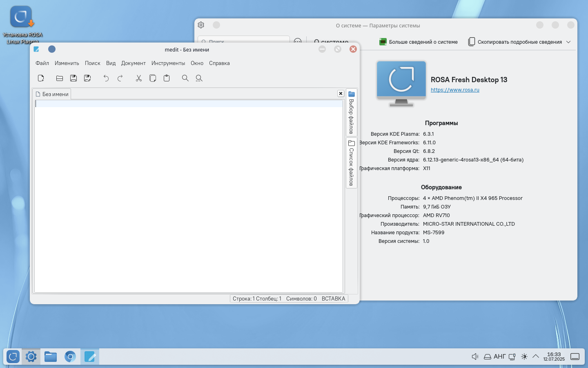Click the Save floppy disk icon

click(x=73, y=78)
